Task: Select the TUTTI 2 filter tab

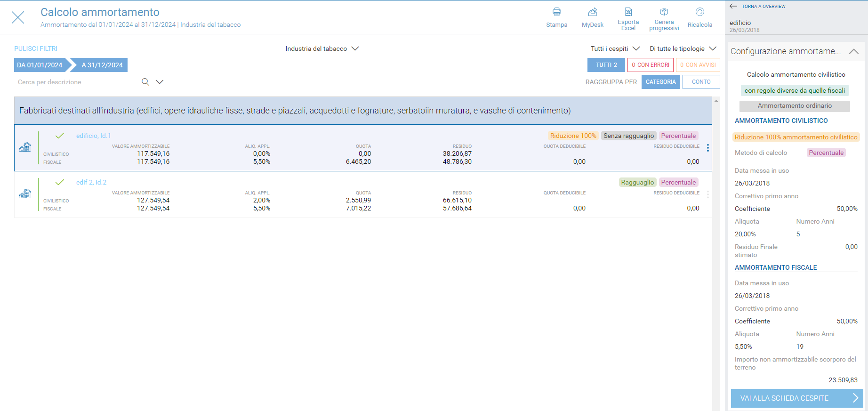Action: click(606, 65)
